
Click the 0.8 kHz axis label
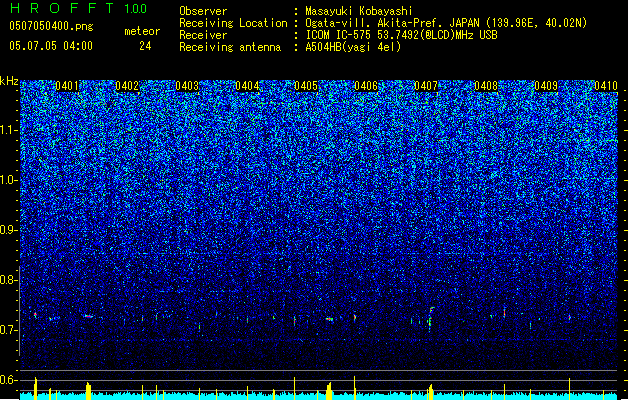[x=9, y=280]
